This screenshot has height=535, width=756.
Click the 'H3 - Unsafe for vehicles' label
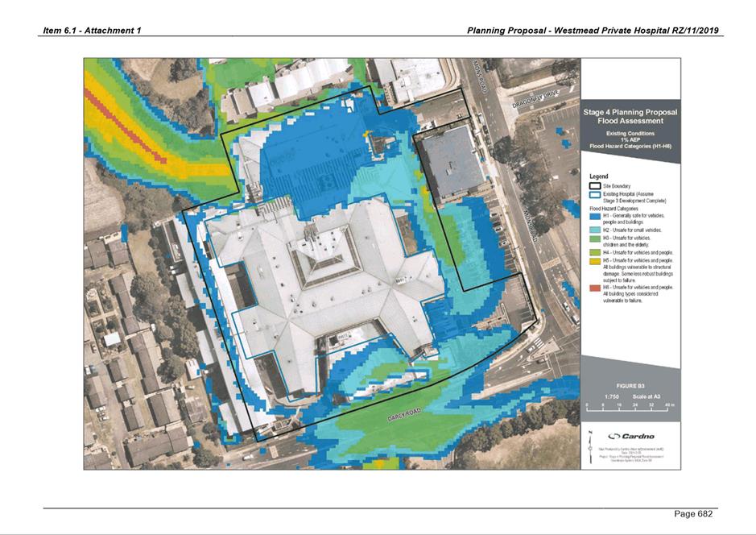(626, 238)
